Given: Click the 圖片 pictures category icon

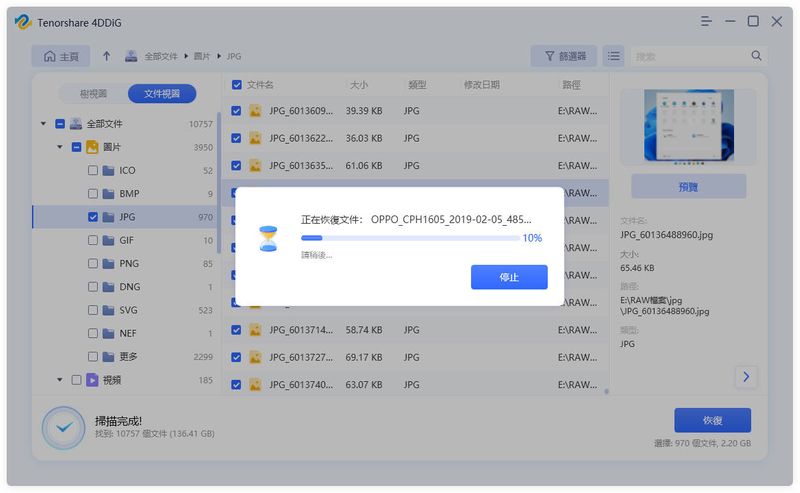Looking at the screenshot, I should (92, 147).
